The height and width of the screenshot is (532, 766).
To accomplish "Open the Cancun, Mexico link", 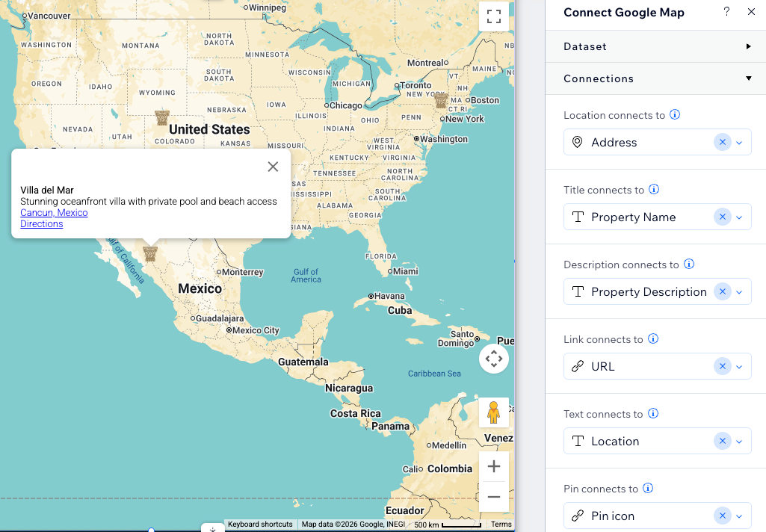I will 54,212.
